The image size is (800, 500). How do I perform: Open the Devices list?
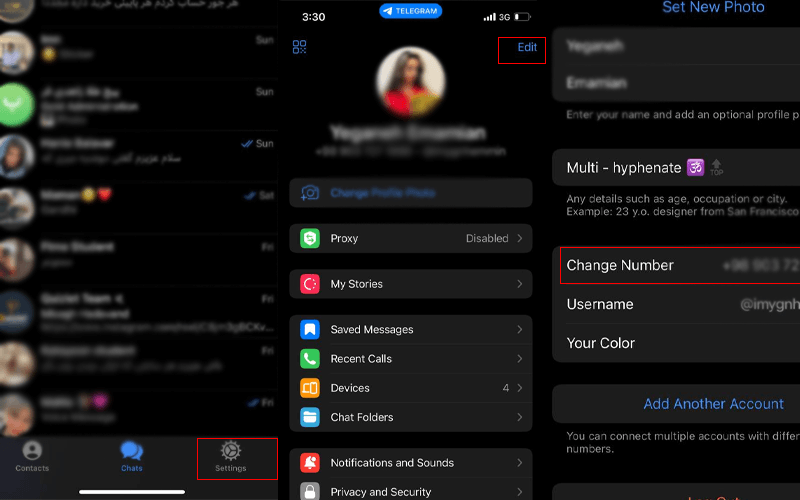(x=411, y=388)
